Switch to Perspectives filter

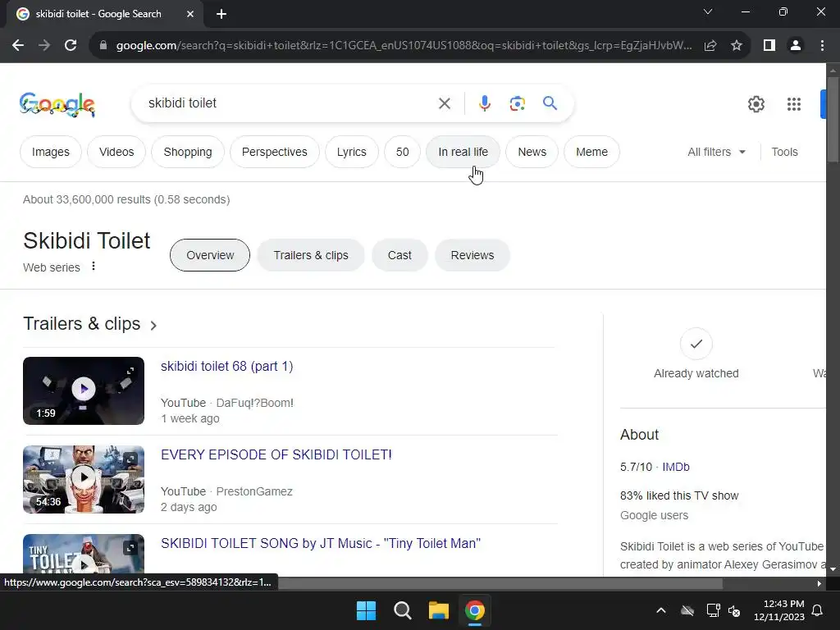click(274, 152)
